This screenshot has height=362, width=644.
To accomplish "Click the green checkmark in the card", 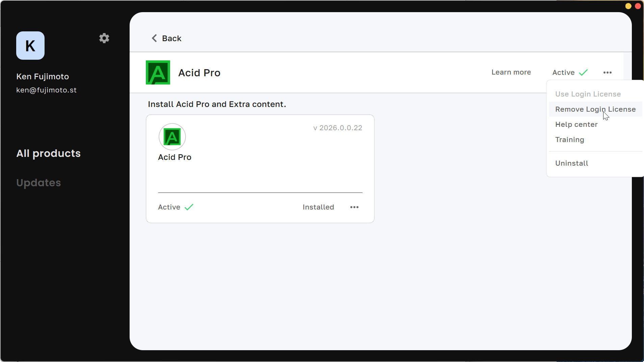I will point(189,207).
